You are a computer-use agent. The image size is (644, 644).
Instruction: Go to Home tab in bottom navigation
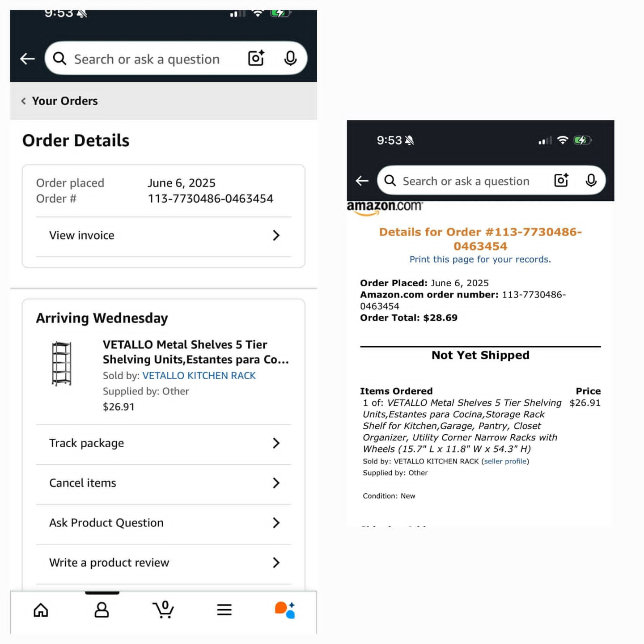coord(41,610)
